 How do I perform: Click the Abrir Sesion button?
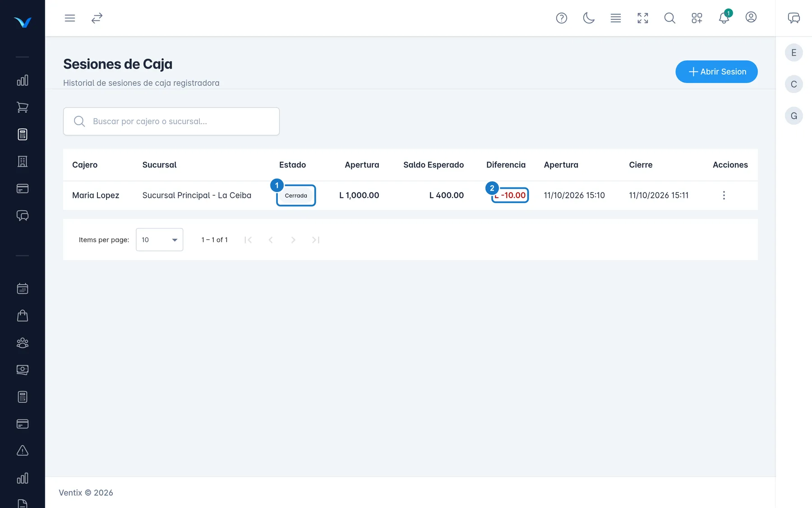click(716, 72)
